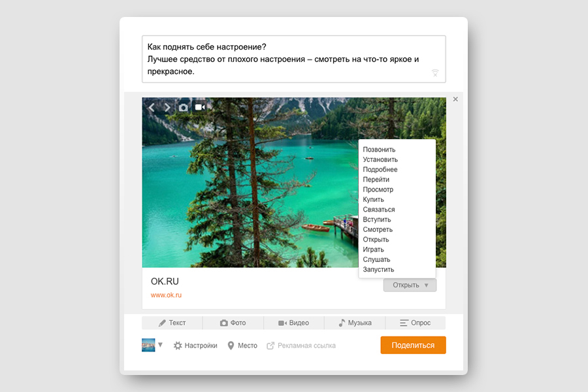Click the Рекламная ссылка external link icon
Screen dimensions: 588x392
coord(270,346)
